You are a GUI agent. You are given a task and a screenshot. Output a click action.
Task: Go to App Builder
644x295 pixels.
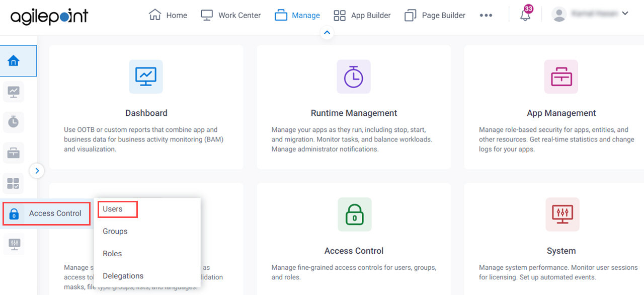pos(362,15)
